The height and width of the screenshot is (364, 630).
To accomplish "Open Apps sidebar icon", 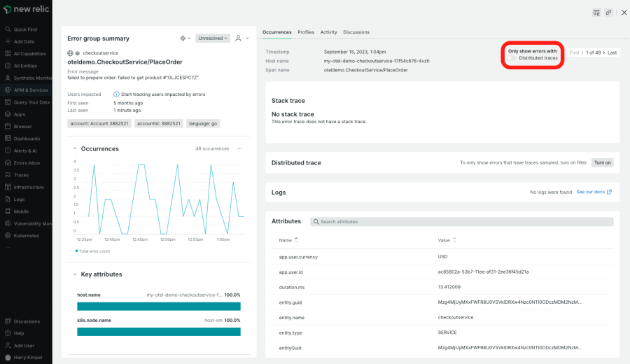I will 8,114.
